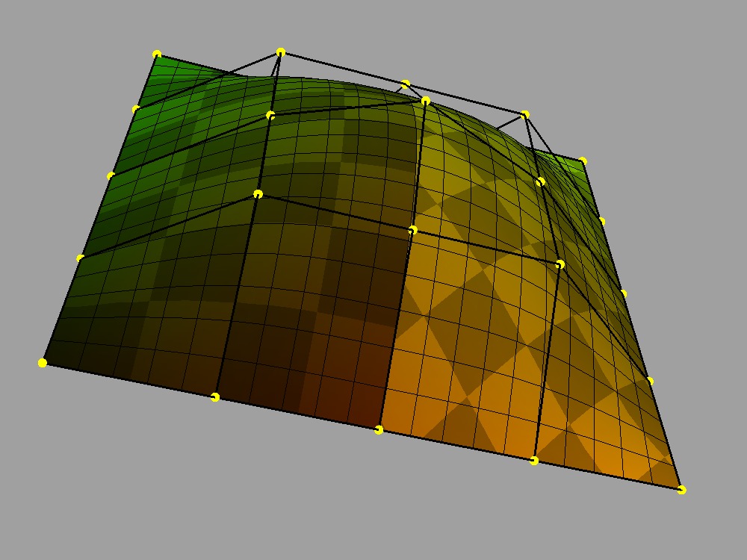Screen dimensions: 747x560
Task: Select left edge point just above front-left corner
Action: [x=80, y=258]
